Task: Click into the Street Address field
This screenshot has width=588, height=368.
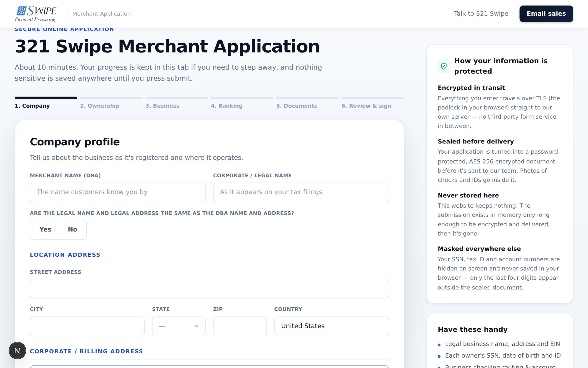Action: [x=209, y=289]
